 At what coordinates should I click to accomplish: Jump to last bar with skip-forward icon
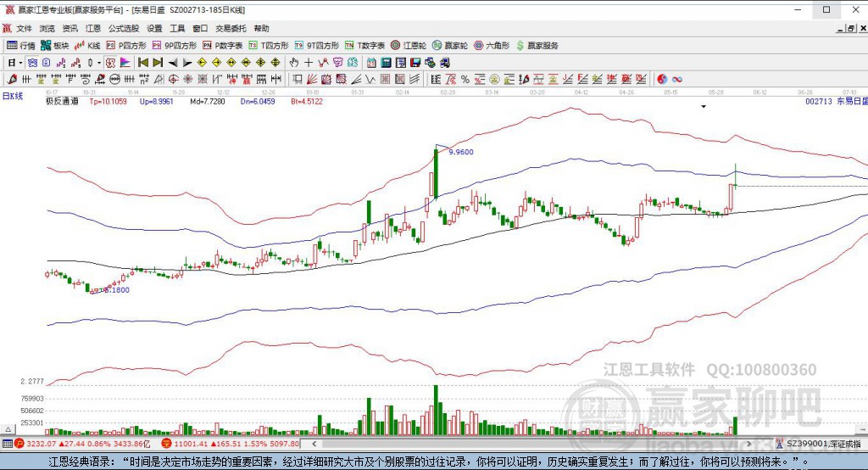(x=158, y=63)
